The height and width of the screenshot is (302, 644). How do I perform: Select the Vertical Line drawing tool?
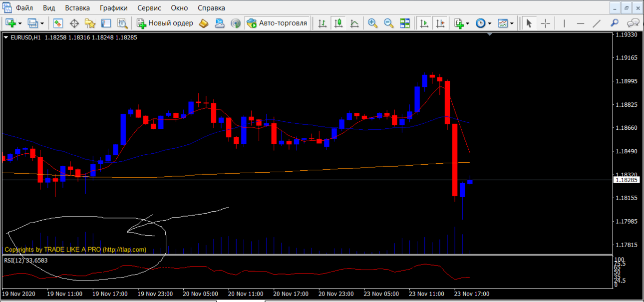[564, 23]
